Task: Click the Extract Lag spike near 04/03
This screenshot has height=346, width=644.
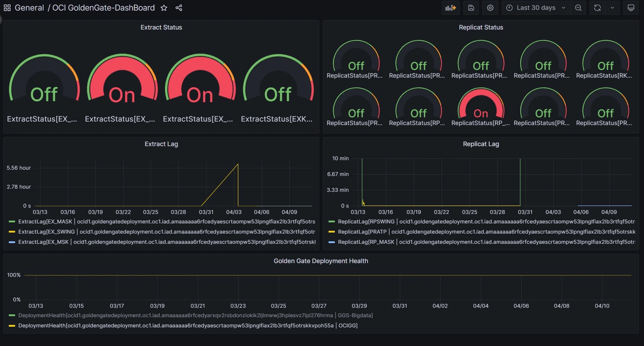Action: tap(237, 164)
